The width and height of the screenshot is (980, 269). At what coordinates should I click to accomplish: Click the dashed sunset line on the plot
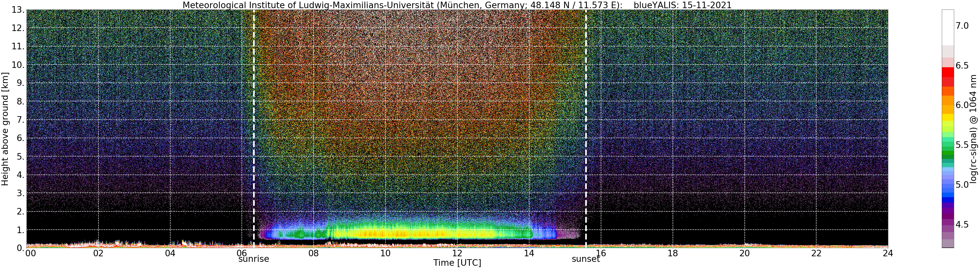(x=586, y=129)
